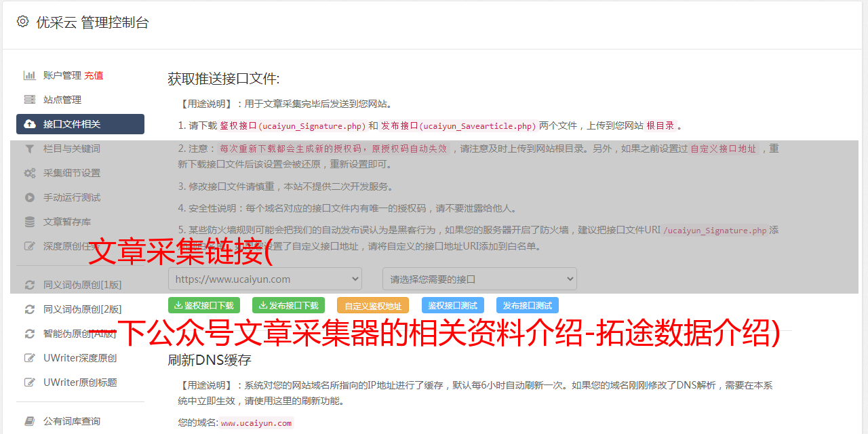Click the red 充值 recharge link
This screenshot has width=868, height=434.
click(x=94, y=75)
